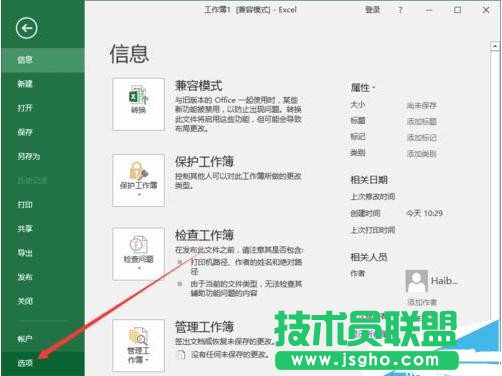Click the 尚未保存 size value
This screenshot has width=502, height=376.
coord(422,106)
